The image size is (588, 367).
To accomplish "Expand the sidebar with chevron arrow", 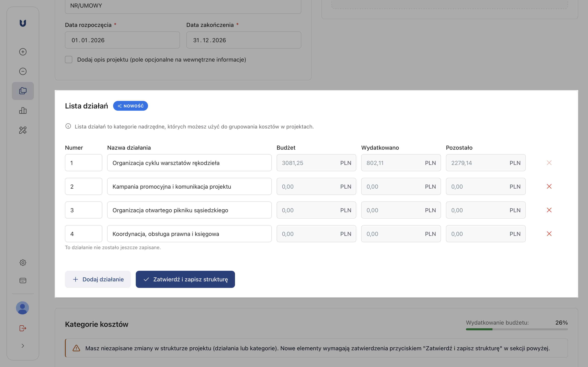I will pyautogui.click(x=23, y=346).
